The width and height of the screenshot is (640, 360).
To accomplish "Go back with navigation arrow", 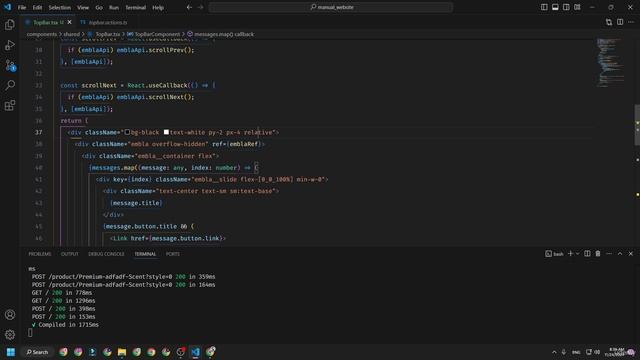I will coord(189,7).
